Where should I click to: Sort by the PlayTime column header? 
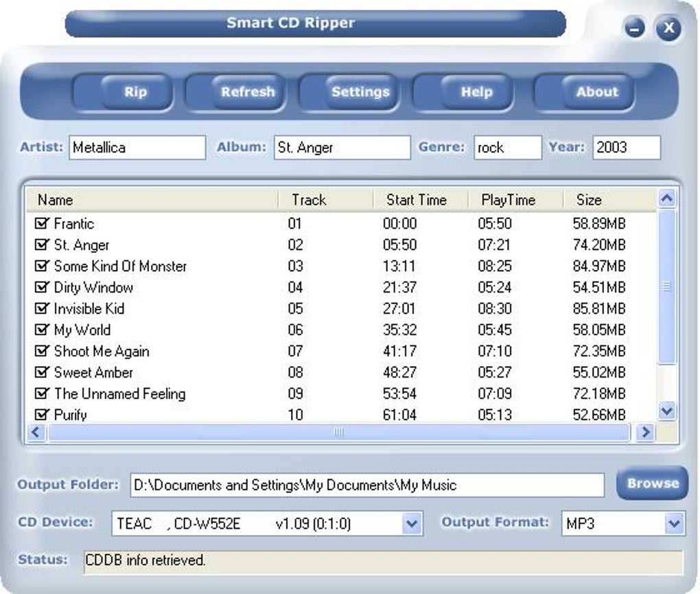pos(516,200)
